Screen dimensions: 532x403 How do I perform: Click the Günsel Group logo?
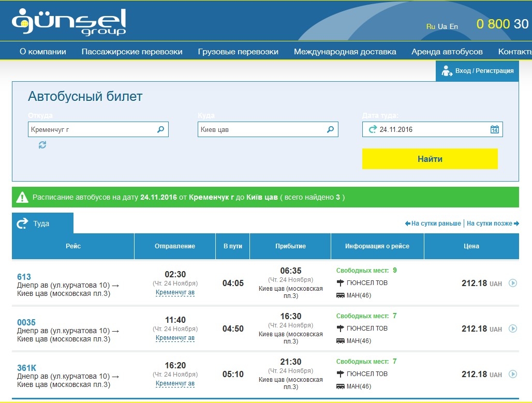click(x=69, y=22)
